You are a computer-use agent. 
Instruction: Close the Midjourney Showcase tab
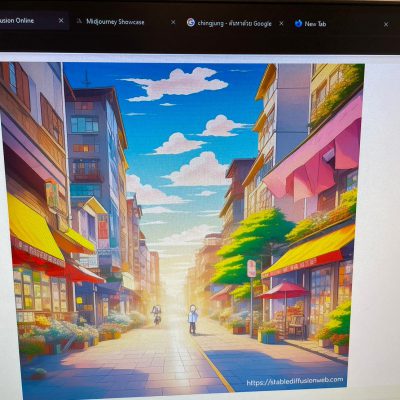[173, 22]
